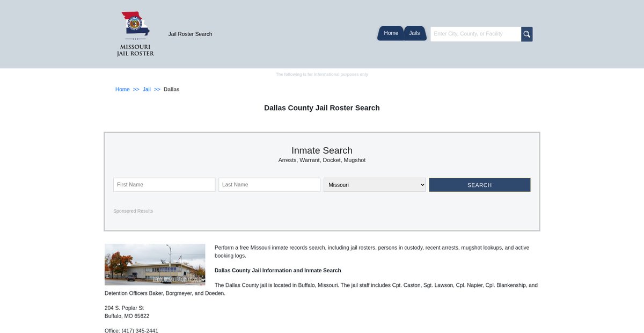Click the First Name input field
Image resolution: width=644 pixels, height=333 pixels.
[164, 185]
